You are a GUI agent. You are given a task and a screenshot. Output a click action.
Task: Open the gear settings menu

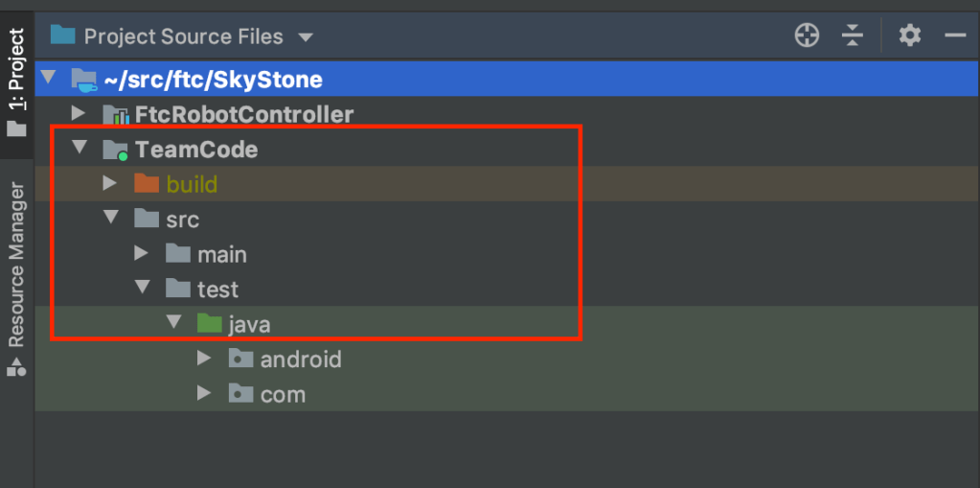909,36
